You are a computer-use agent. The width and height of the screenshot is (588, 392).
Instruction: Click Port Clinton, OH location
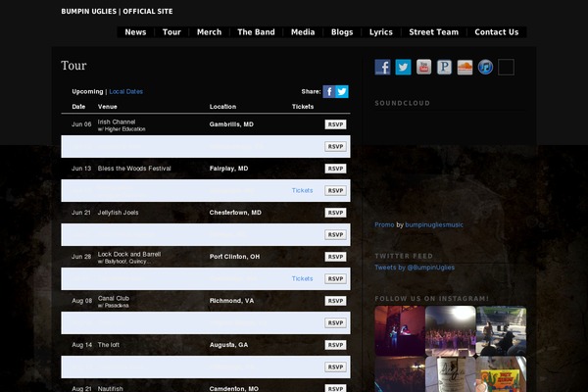(234, 257)
